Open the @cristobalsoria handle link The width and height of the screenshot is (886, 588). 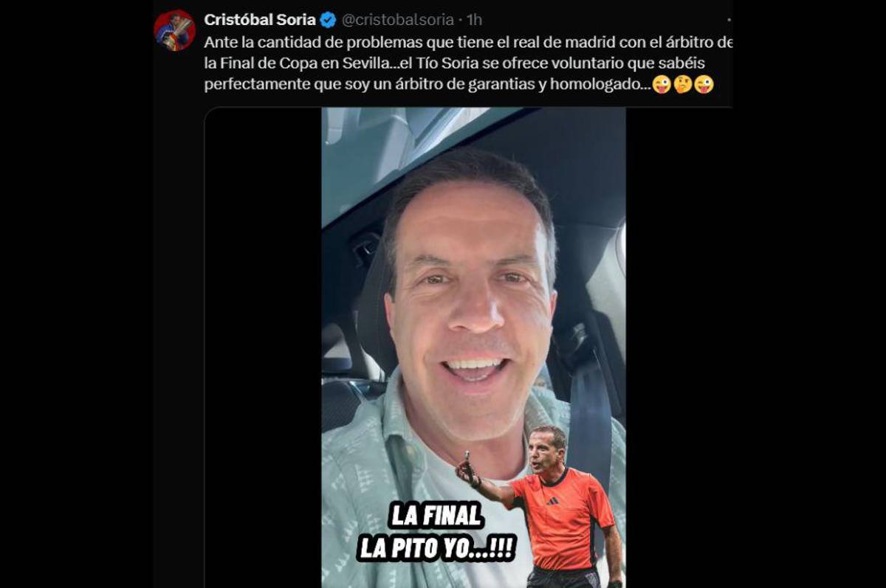(397, 20)
